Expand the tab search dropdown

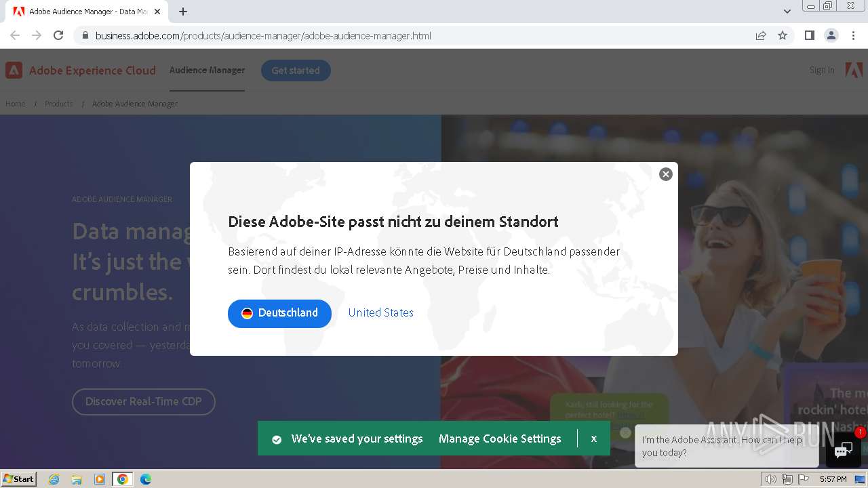(x=787, y=12)
